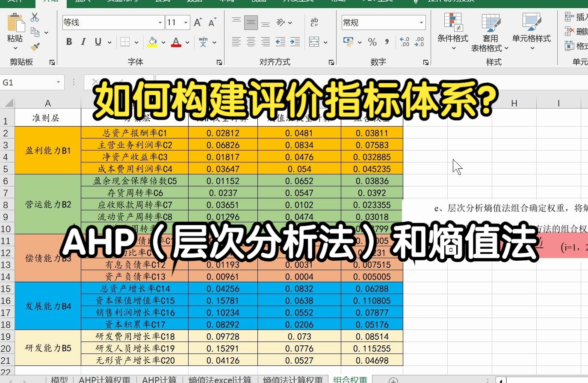This screenshot has width=588, height=383.
Task: Increase decimal places
Action: tap(404, 42)
